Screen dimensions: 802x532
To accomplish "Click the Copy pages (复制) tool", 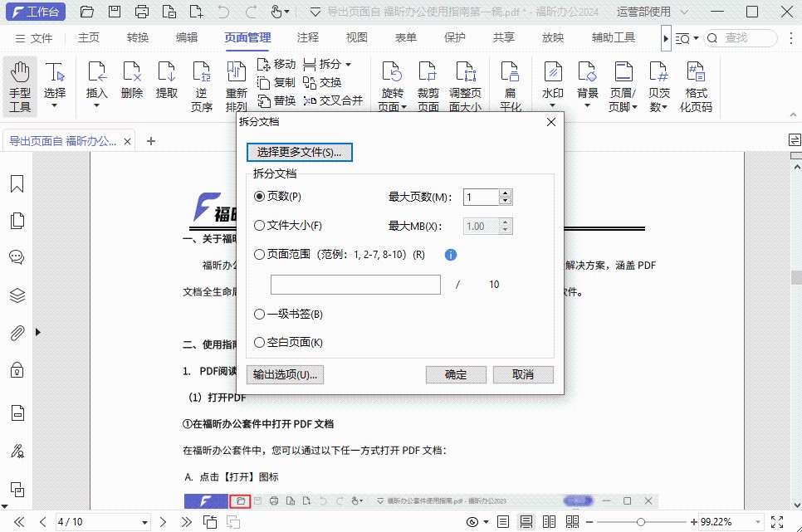I will pyautogui.click(x=276, y=82).
